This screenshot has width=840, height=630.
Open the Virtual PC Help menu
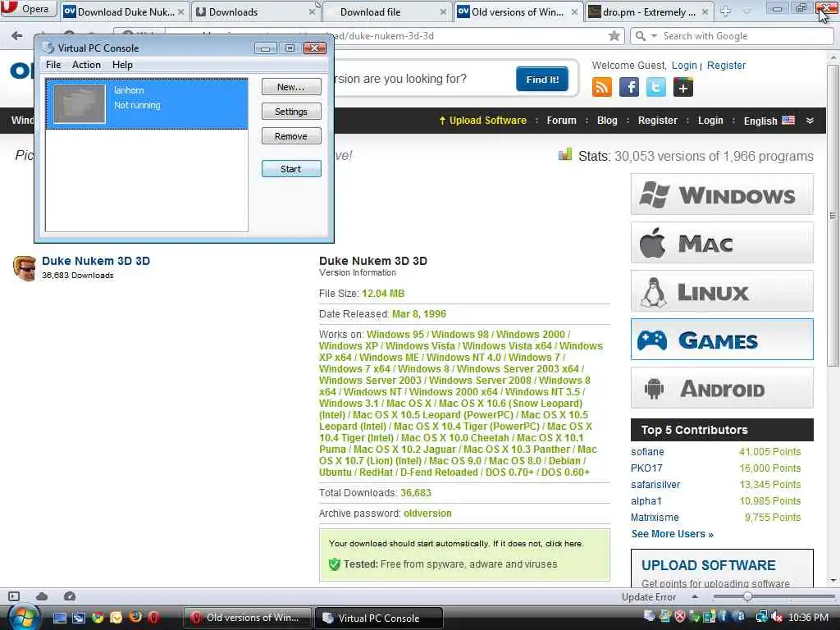point(122,65)
